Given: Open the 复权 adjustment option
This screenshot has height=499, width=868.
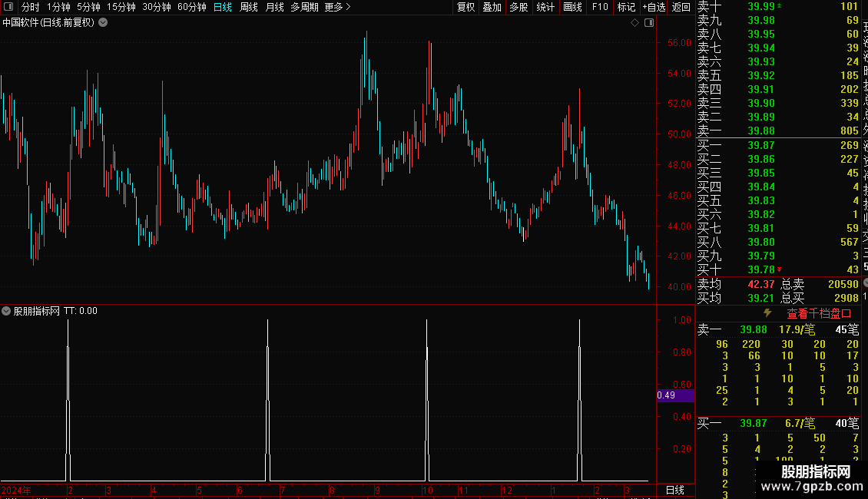Looking at the screenshot, I should [465, 7].
